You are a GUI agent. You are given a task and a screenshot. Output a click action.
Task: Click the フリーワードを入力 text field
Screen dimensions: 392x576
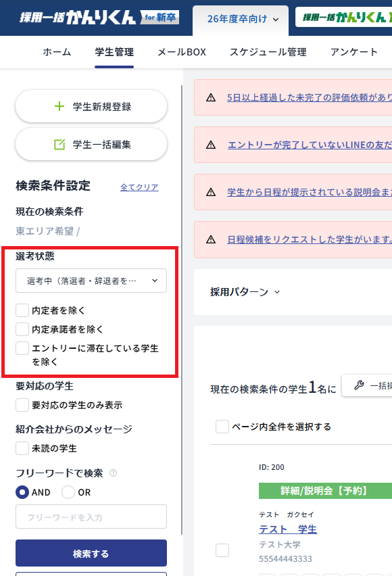(x=91, y=517)
